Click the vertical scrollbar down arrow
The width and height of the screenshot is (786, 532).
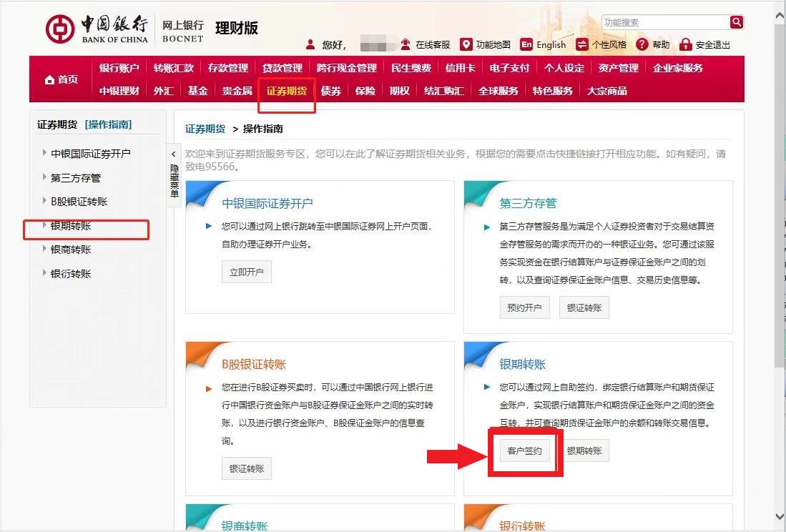(x=780, y=516)
